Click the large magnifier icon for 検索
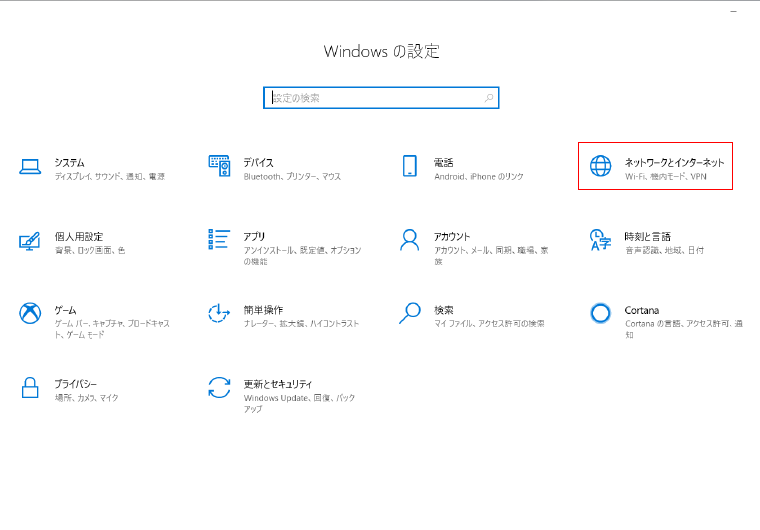760x530 pixels. (410, 313)
